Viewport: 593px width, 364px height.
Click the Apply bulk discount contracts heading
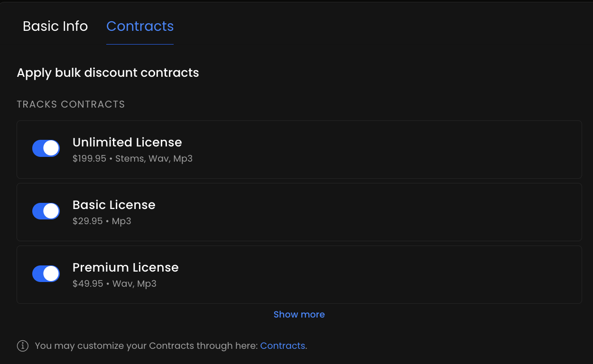(x=108, y=73)
